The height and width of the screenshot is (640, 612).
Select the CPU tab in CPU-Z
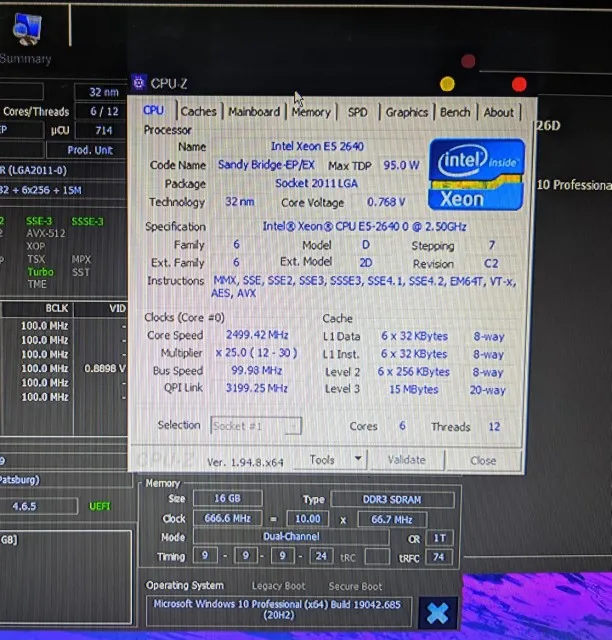click(154, 110)
